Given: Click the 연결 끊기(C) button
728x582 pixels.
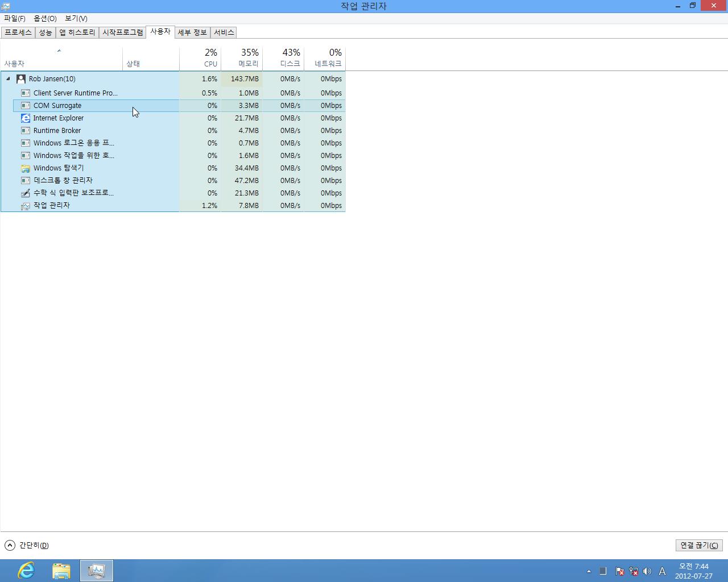Looking at the screenshot, I should coord(699,545).
